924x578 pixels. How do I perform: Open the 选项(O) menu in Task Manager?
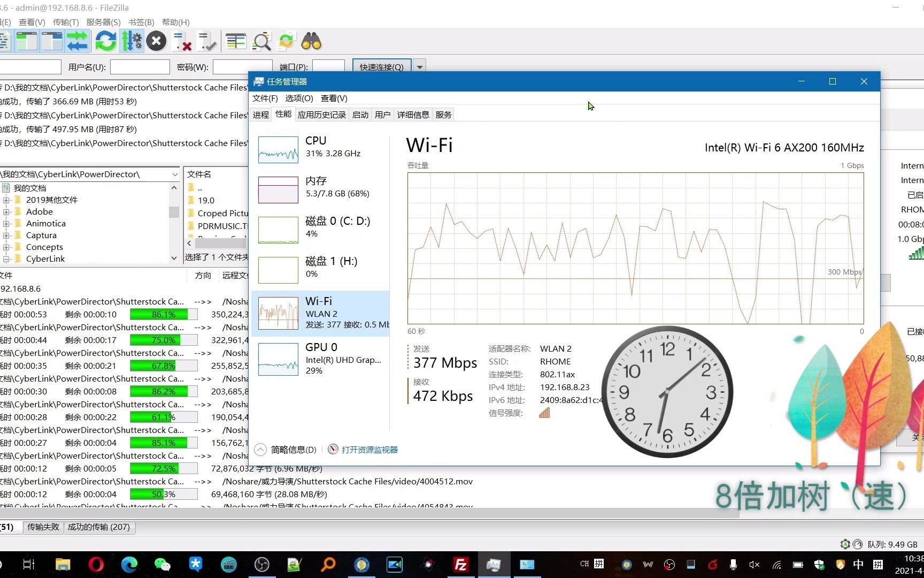click(298, 98)
